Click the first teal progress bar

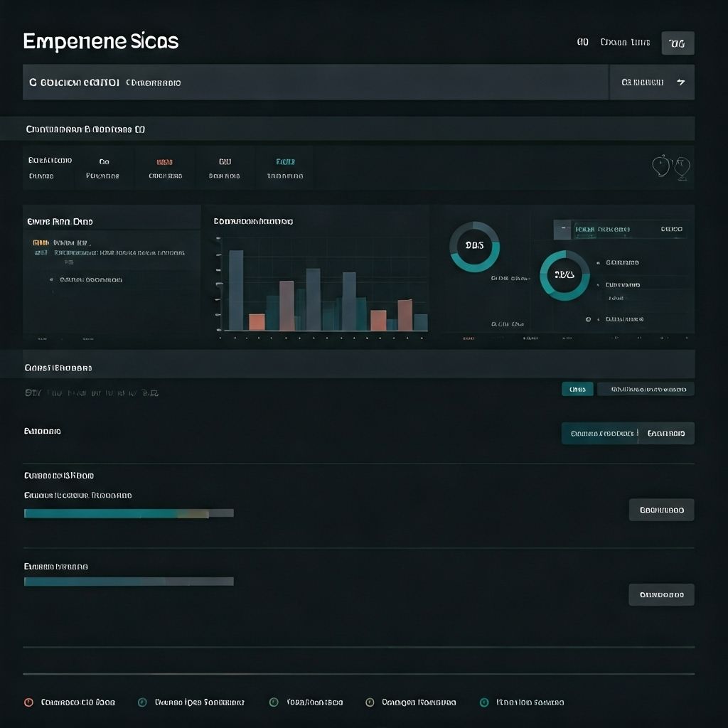(128, 513)
